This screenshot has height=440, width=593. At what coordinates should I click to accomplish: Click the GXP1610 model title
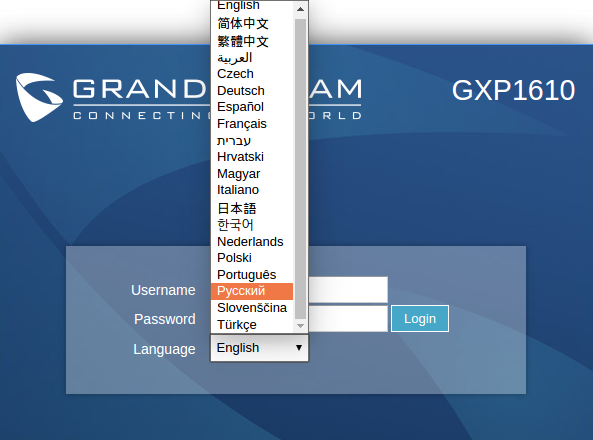[514, 90]
